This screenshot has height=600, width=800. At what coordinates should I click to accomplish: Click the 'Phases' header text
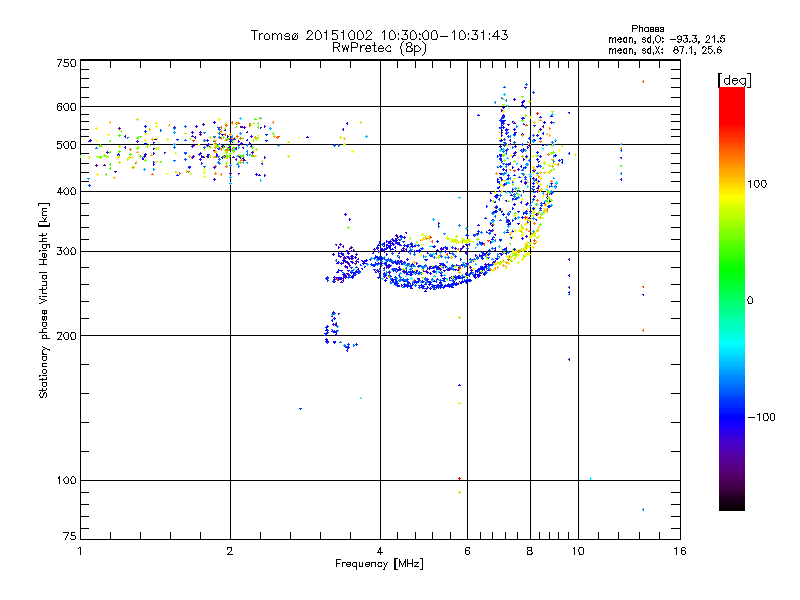coord(647,29)
